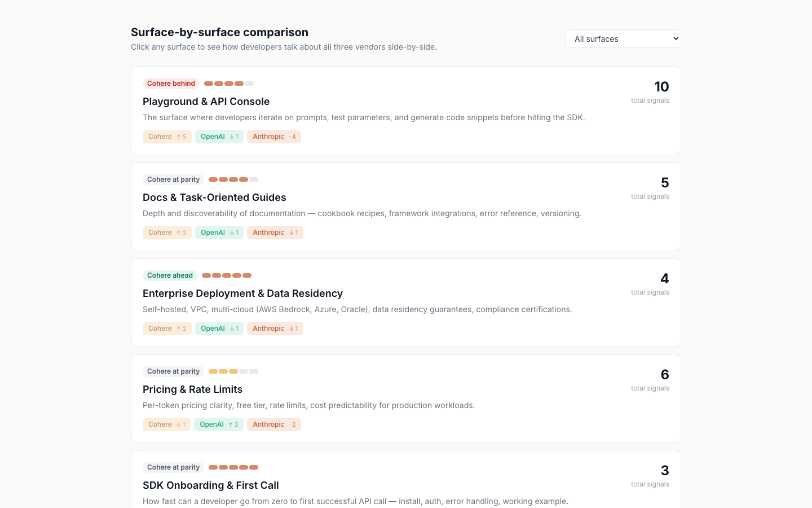Viewport: 812px width, 508px height.
Task: Click the Cohere ↓1 chip in Pricing card
Action: tap(166, 424)
